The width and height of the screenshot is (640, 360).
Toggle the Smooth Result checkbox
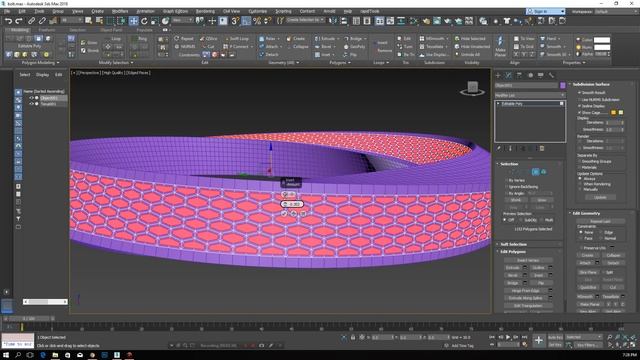pyautogui.click(x=579, y=93)
